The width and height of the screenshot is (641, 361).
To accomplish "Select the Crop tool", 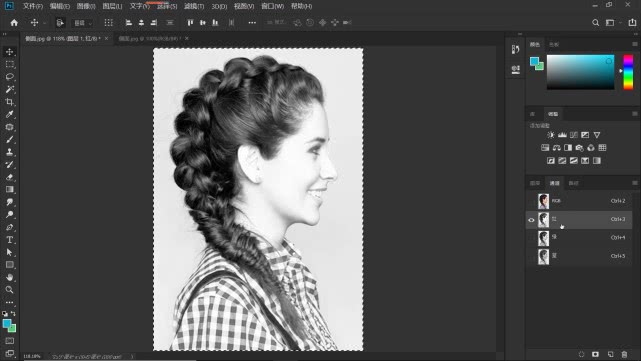I will pyautogui.click(x=9, y=102).
